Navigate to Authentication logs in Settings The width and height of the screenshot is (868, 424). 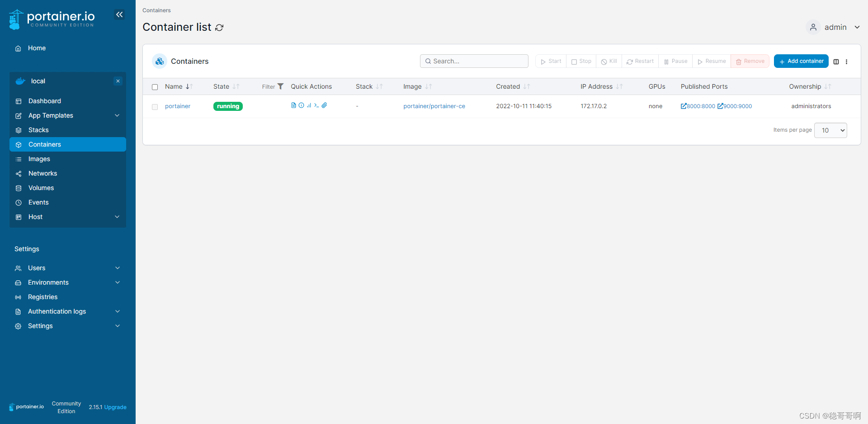click(x=57, y=311)
